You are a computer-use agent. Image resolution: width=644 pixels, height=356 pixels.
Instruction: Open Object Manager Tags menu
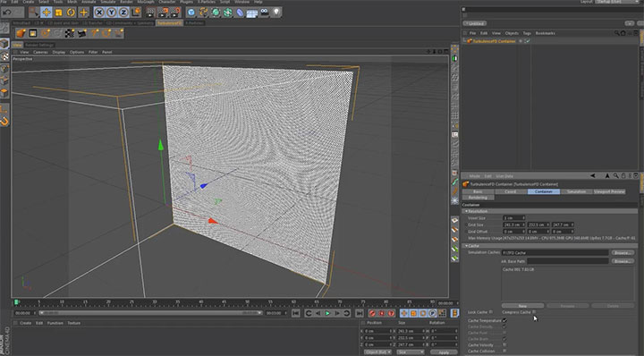pos(527,33)
